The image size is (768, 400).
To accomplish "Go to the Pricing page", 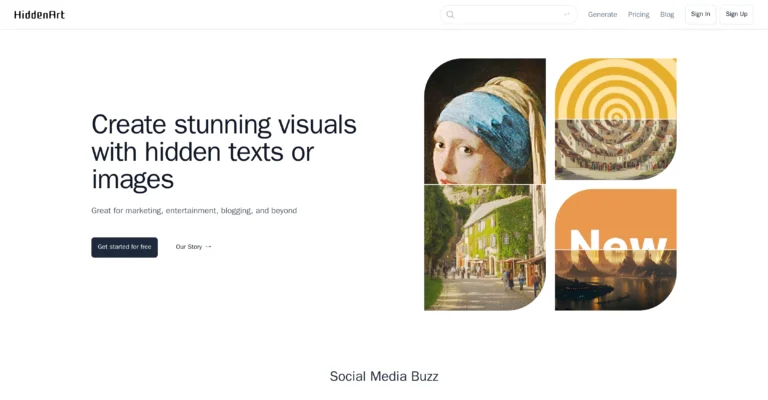I will [638, 14].
